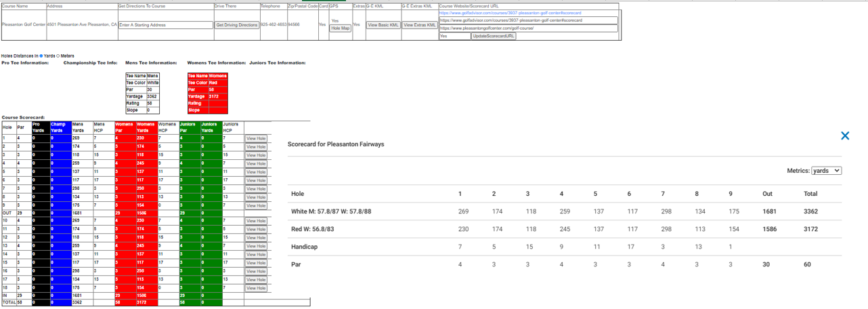868x309 pixels.
Task: Click the UpdateScorecardURL button
Action: pos(494,36)
